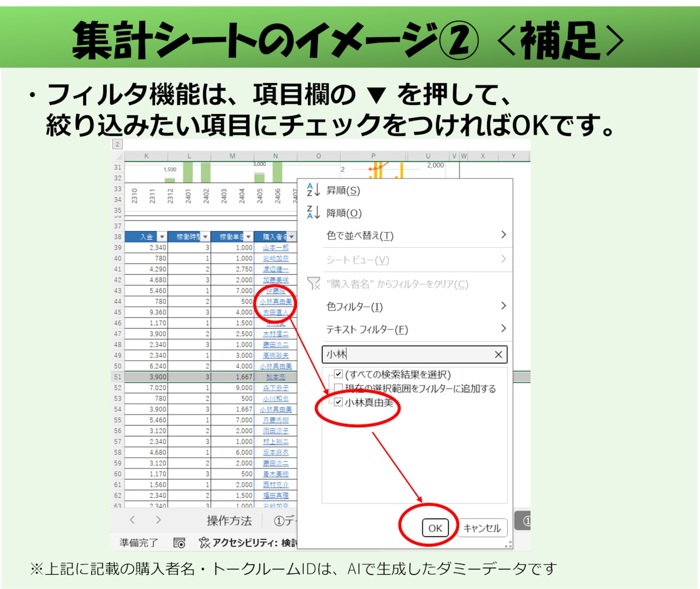
Task: Open the 山本一郎 link in row 39
Action: pyautogui.click(x=275, y=248)
